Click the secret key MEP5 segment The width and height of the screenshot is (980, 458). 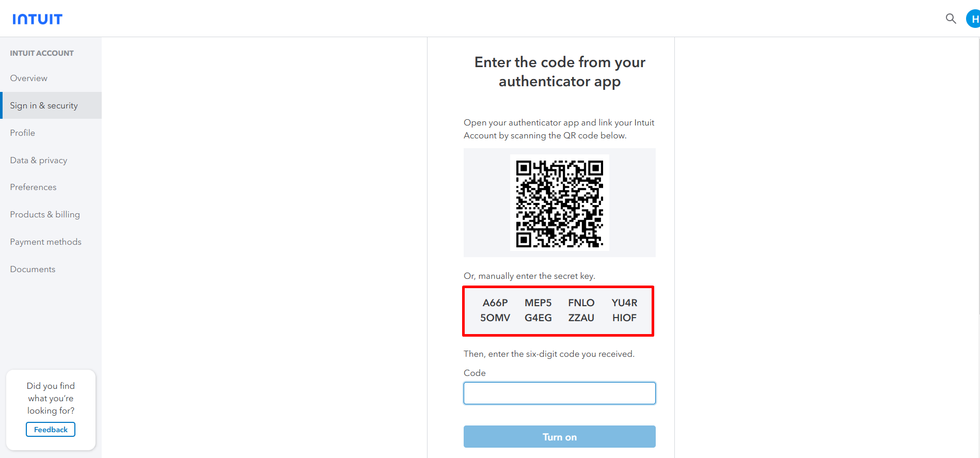coord(538,303)
